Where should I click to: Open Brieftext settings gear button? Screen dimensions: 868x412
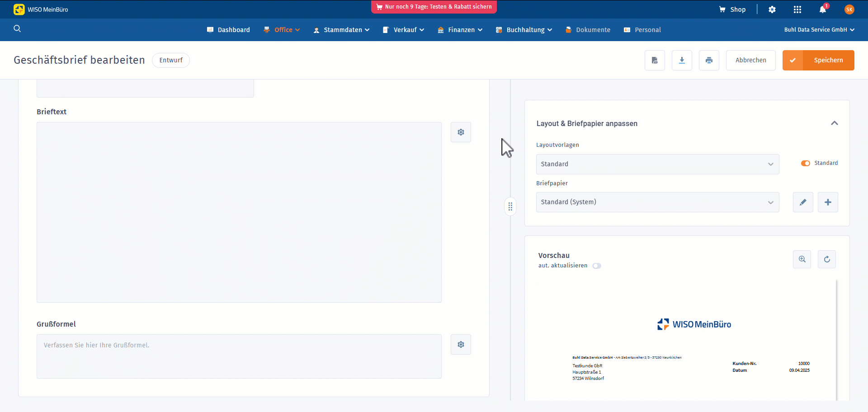point(461,132)
